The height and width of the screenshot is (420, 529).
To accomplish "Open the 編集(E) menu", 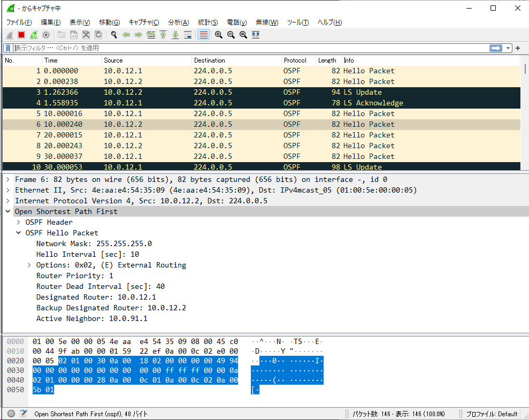I will (51, 22).
